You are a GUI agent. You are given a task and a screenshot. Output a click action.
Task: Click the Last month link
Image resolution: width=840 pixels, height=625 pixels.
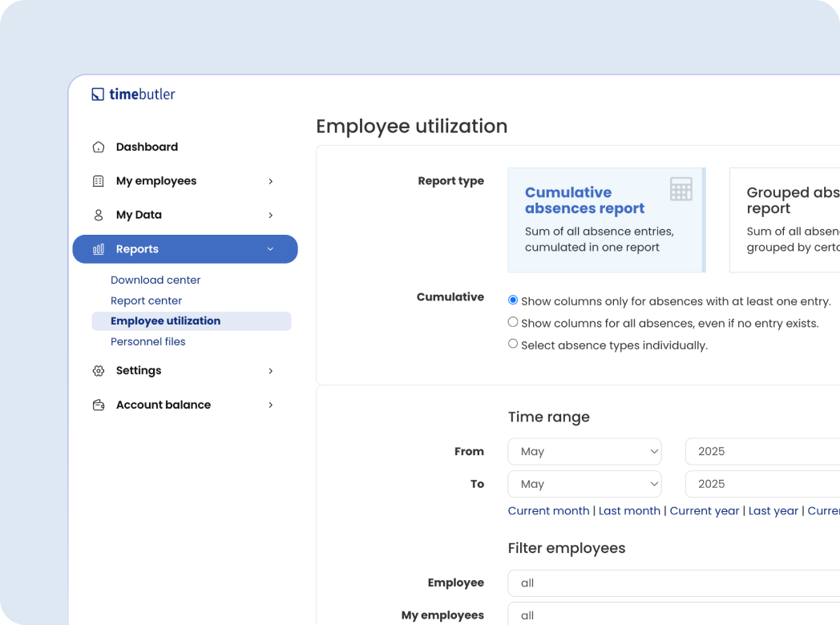pos(629,511)
